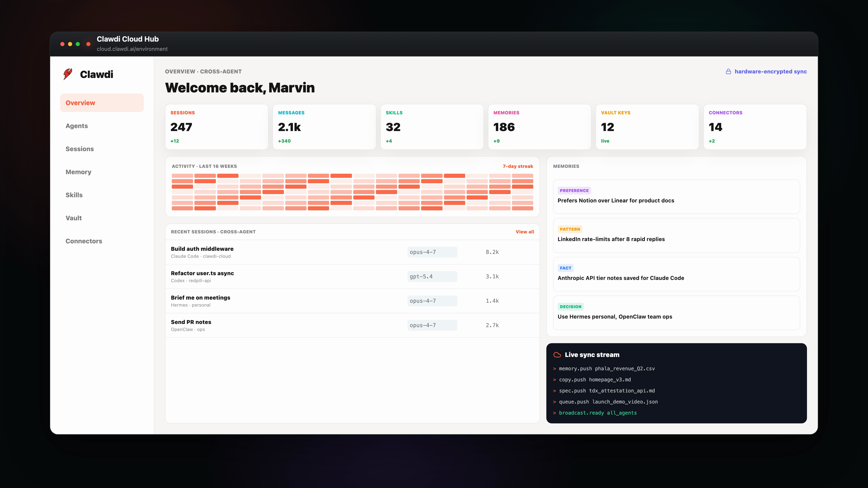Click the DECISION tag badge
Image resolution: width=868 pixels, height=488 pixels.
[571, 307]
